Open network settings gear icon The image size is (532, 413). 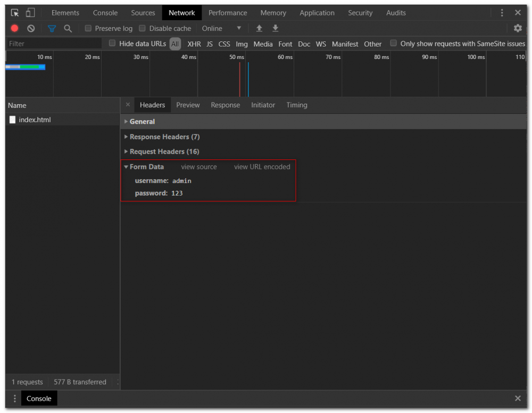click(x=518, y=29)
